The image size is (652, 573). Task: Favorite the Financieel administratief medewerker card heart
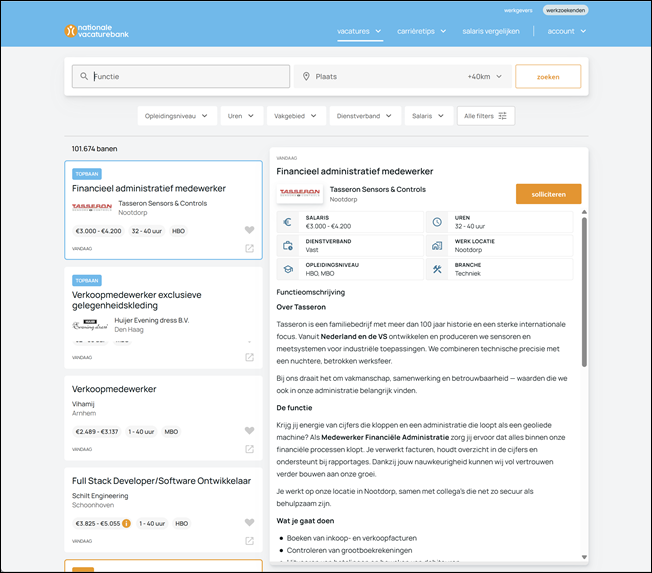[x=249, y=230]
